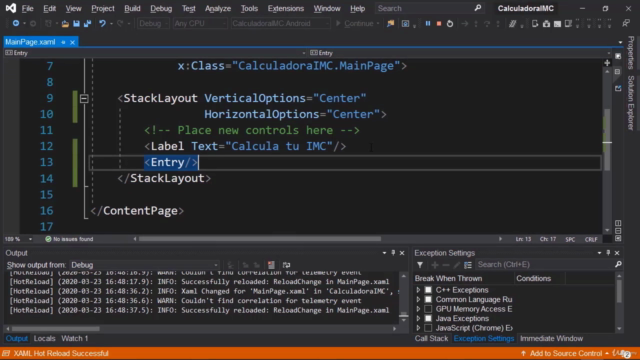This screenshot has height=360, width=640.
Task: Click the Open File toolbar icon
Action: pos(65,24)
